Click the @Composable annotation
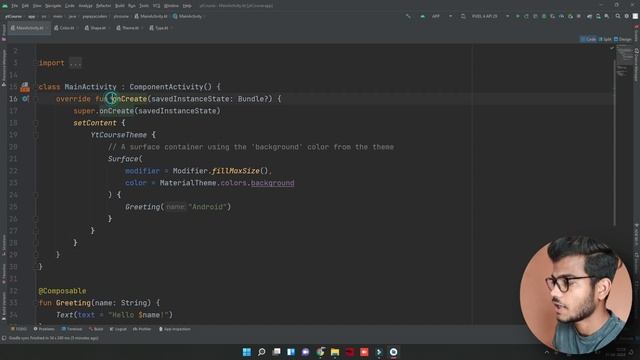 pyautogui.click(x=62, y=291)
